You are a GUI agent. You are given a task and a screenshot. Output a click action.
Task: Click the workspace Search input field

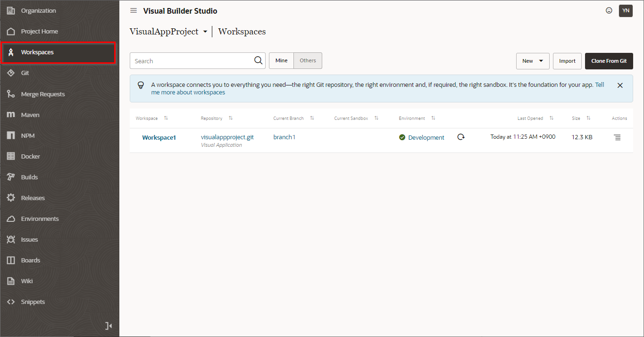tap(191, 61)
